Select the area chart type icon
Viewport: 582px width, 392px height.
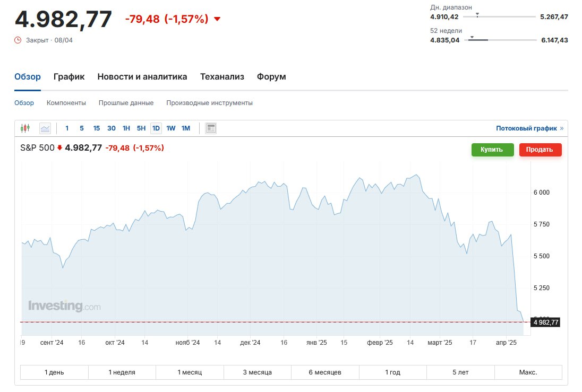pos(45,128)
